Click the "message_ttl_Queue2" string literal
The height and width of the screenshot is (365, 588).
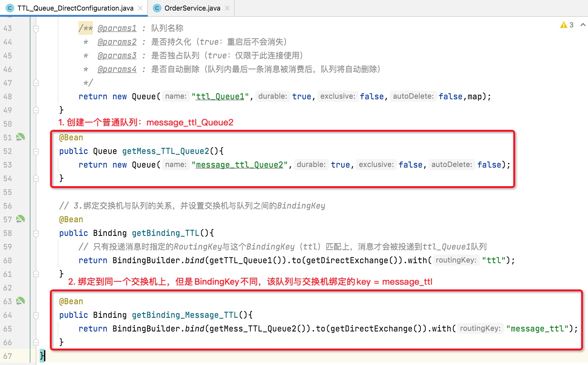[239, 165]
